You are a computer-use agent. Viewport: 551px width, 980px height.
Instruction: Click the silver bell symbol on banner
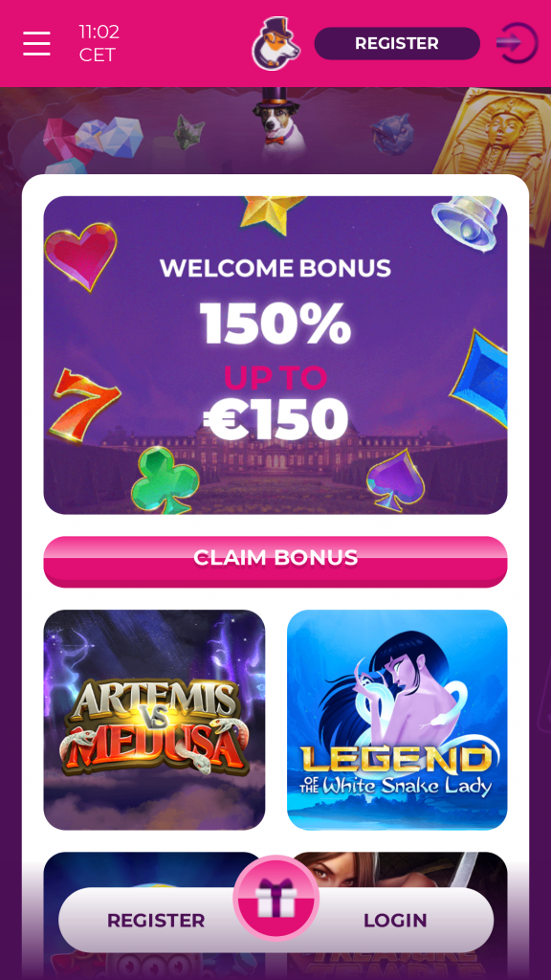pyautogui.click(x=467, y=224)
